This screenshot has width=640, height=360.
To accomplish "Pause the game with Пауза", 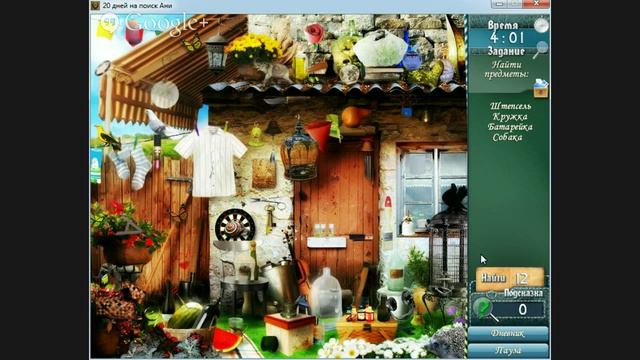I will pos(508,351).
